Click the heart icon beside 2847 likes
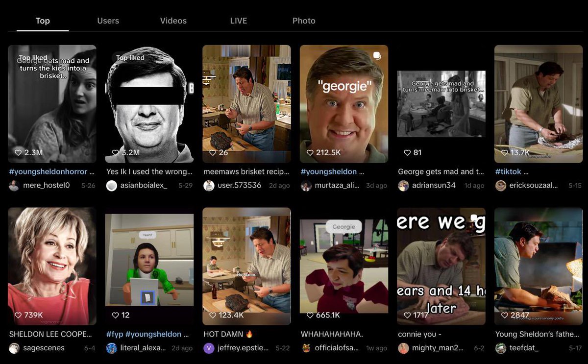 click(x=504, y=315)
